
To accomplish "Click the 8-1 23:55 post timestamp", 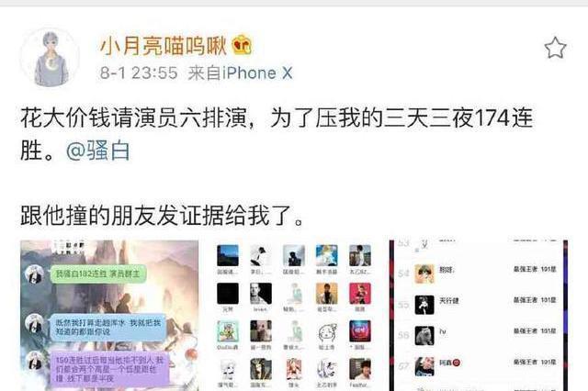I will (x=139, y=73).
